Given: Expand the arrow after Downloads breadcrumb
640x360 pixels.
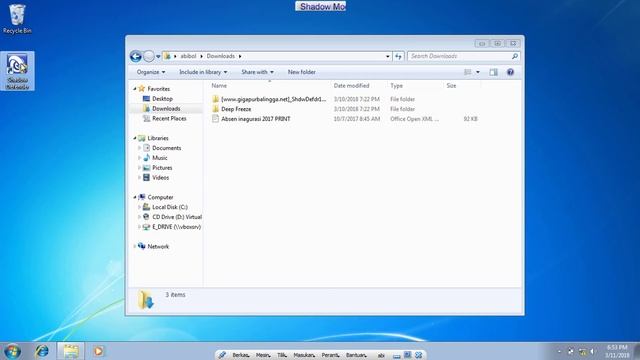Looking at the screenshot, I should 240,56.
